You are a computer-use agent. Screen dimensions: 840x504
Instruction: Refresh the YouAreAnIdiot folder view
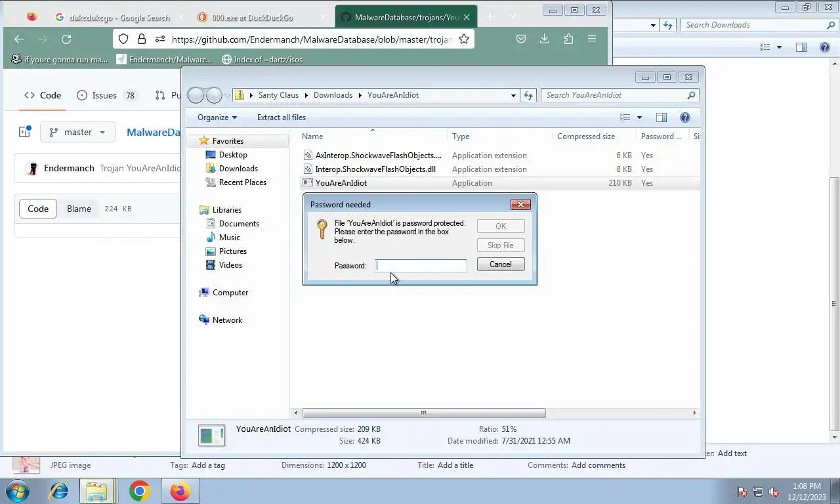coord(528,95)
